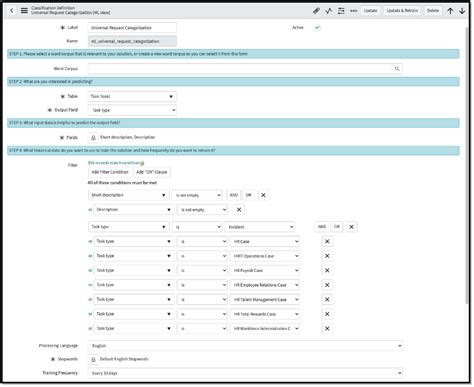Click the vertical scrollbar on the right
Image resolution: width=474 pixels, height=387 pixels.
click(467, 165)
